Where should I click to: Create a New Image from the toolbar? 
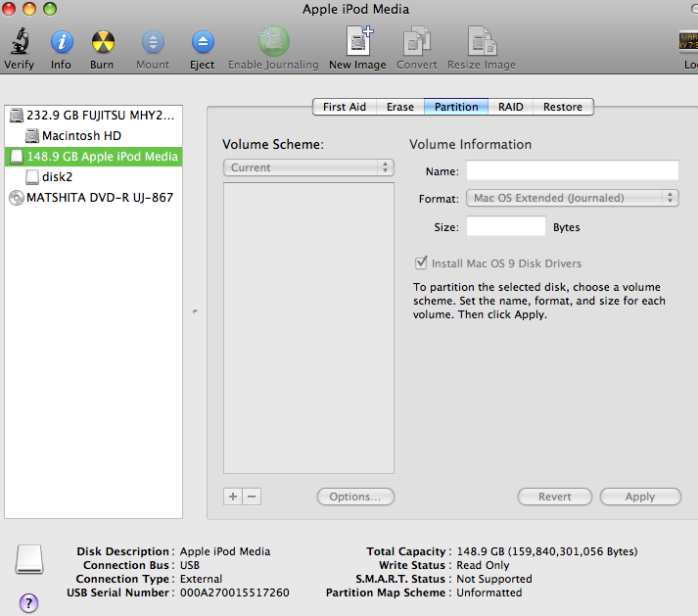[x=359, y=41]
